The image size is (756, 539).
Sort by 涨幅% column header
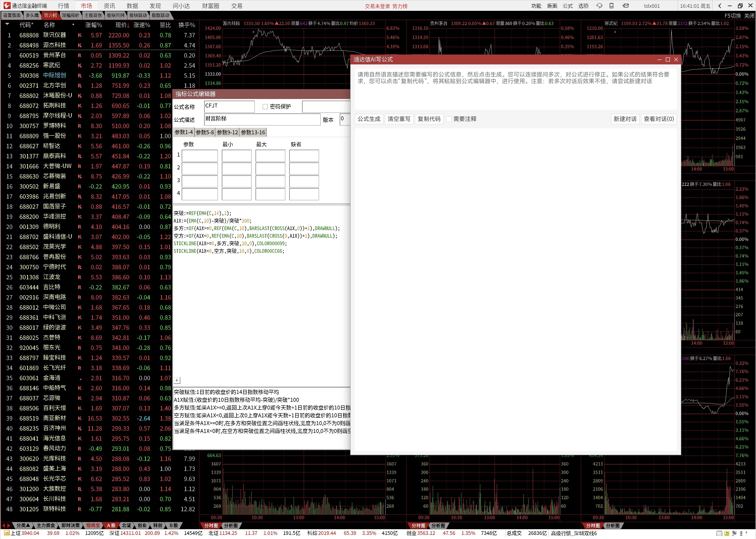click(94, 25)
